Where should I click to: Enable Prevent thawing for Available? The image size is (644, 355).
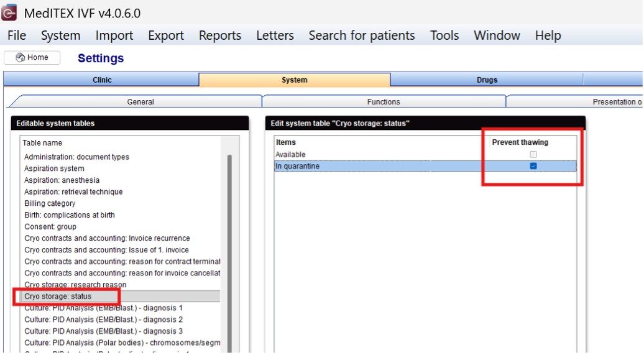point(533,154)
